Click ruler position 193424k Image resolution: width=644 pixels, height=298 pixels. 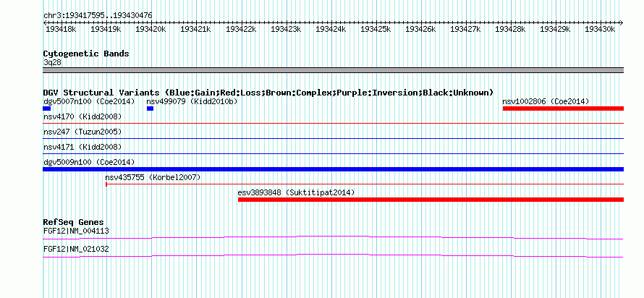pyautogui.click(x=331, y=29)
